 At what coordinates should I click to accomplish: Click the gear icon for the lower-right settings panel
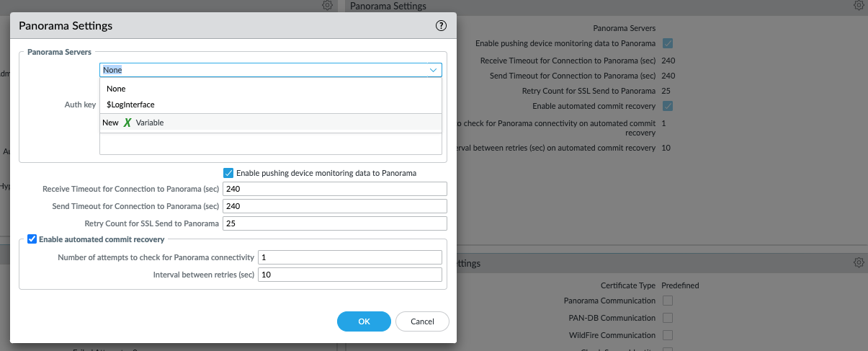point(859,263)
